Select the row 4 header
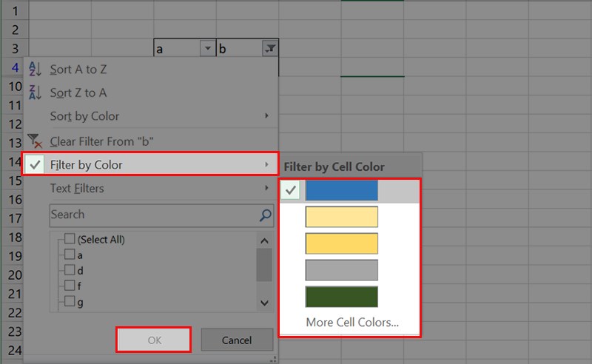This screenshot has width=592, height=364. 14,67
